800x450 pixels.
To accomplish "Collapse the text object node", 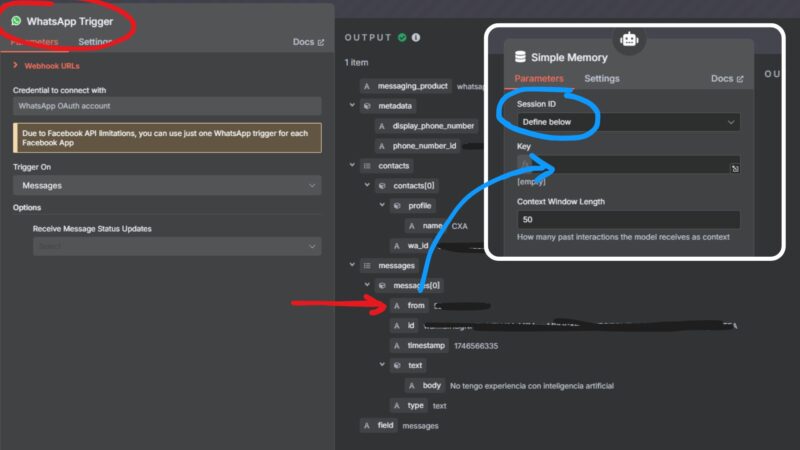I will click(x=382, y=364).
